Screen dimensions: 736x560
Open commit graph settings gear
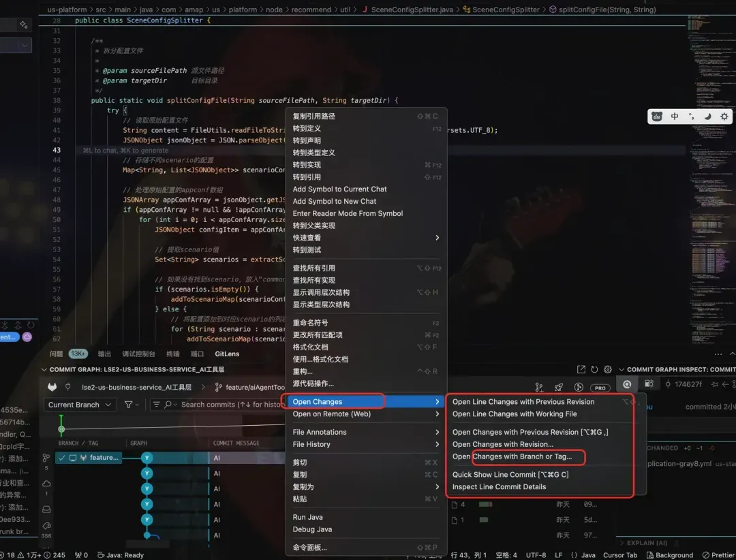tap(607, 369)
